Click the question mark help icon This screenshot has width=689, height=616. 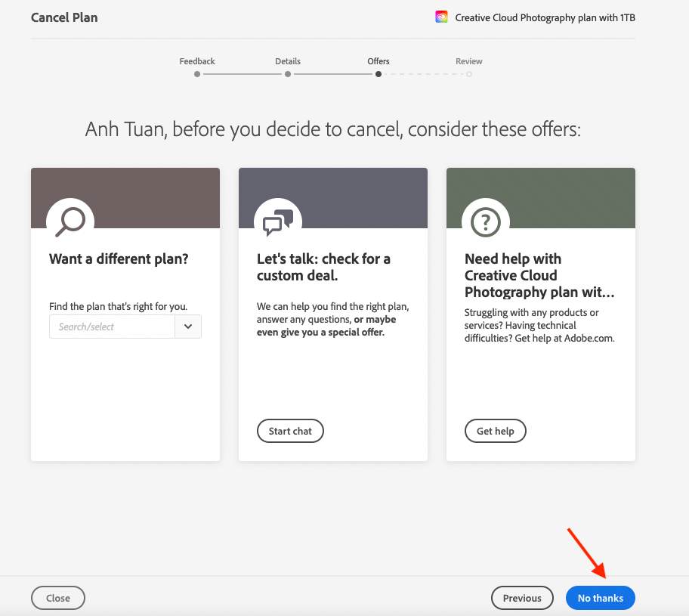486,221
